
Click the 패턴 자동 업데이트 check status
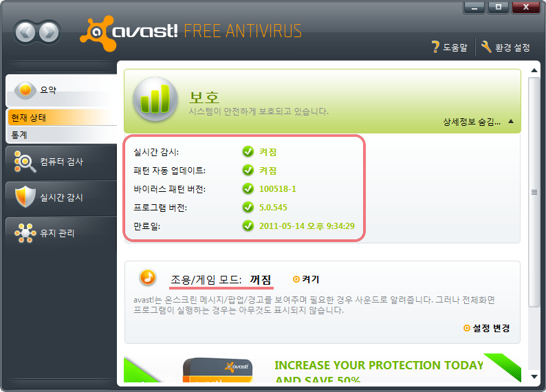coord(248,171)
